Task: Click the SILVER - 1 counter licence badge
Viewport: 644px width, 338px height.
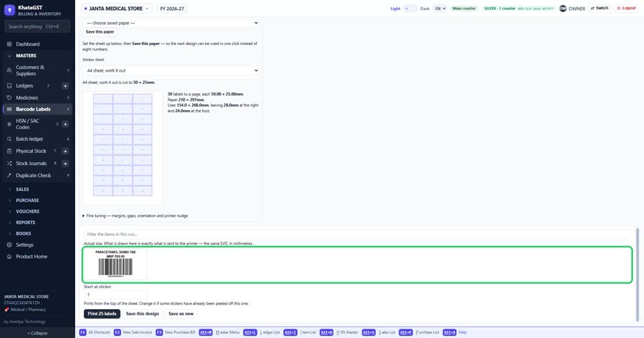Action: 519,8
